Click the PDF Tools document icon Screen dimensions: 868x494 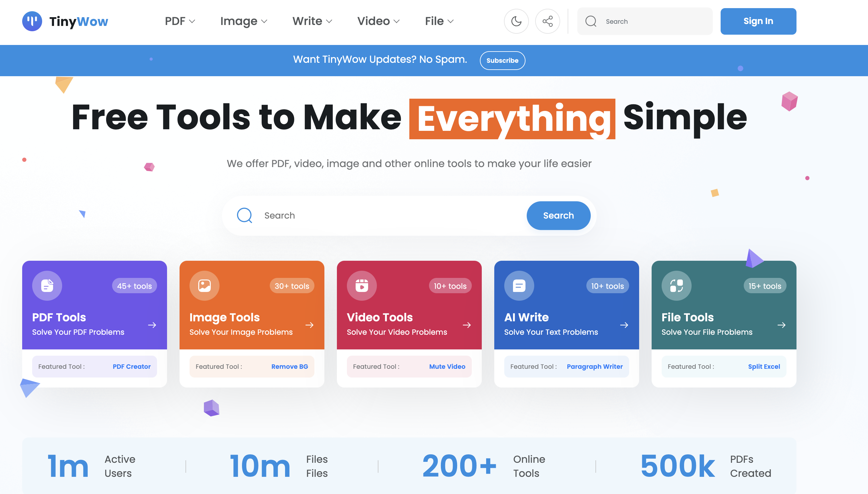[47, 286]
